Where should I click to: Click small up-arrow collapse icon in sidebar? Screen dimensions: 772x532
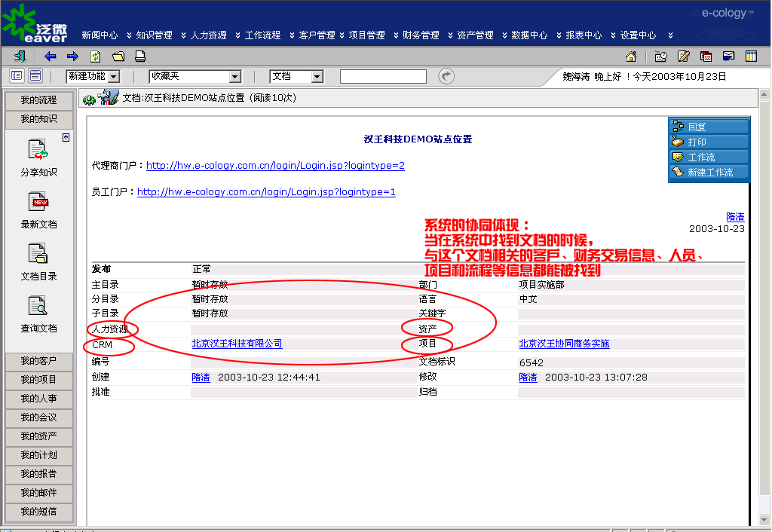pyautogui.click(x=66, y=138)
